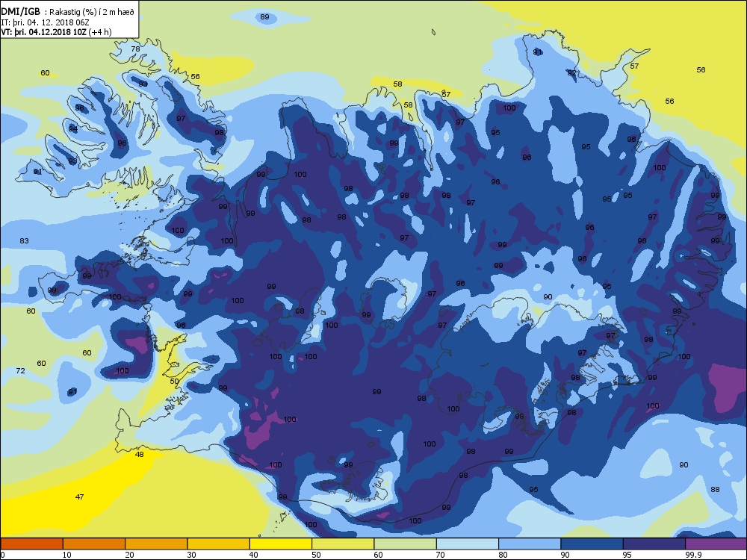Click the '48' value near the southwest coast
Viewport: 747px width, 560px height.
coord(139,454)
